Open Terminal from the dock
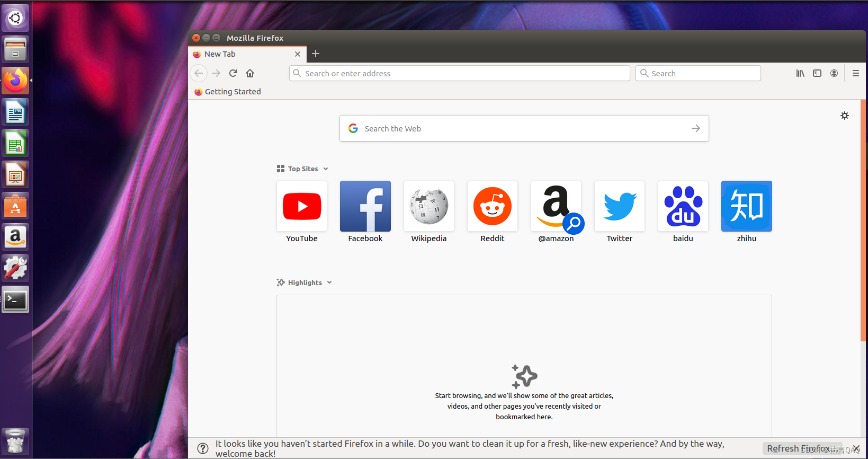This screenshot has width=868, height=459. (x=15, y=300)
